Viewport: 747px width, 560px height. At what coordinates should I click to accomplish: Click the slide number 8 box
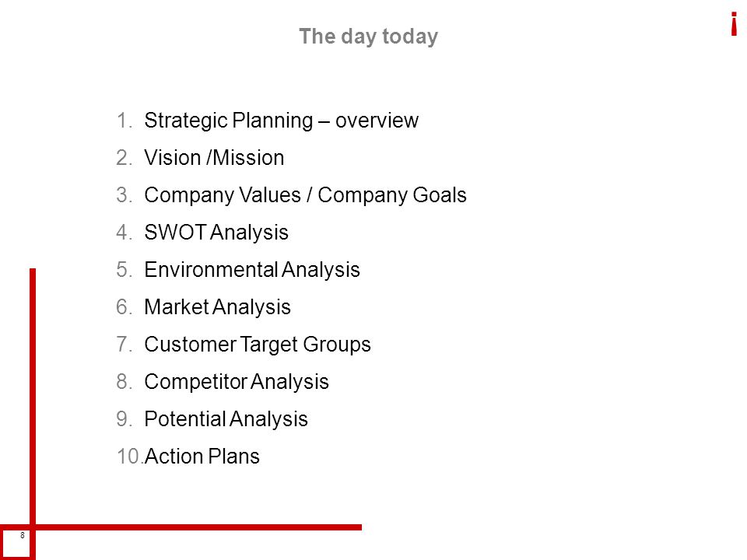[x=17, y=542]
